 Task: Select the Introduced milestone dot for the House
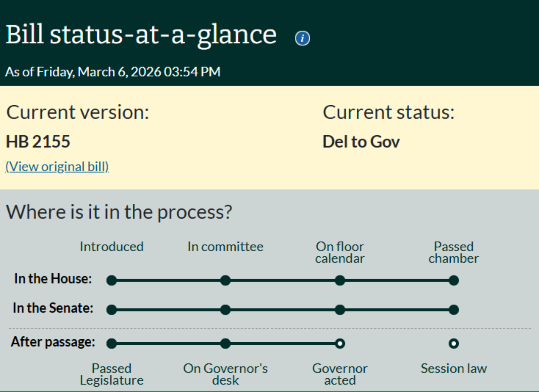[112, 280]
